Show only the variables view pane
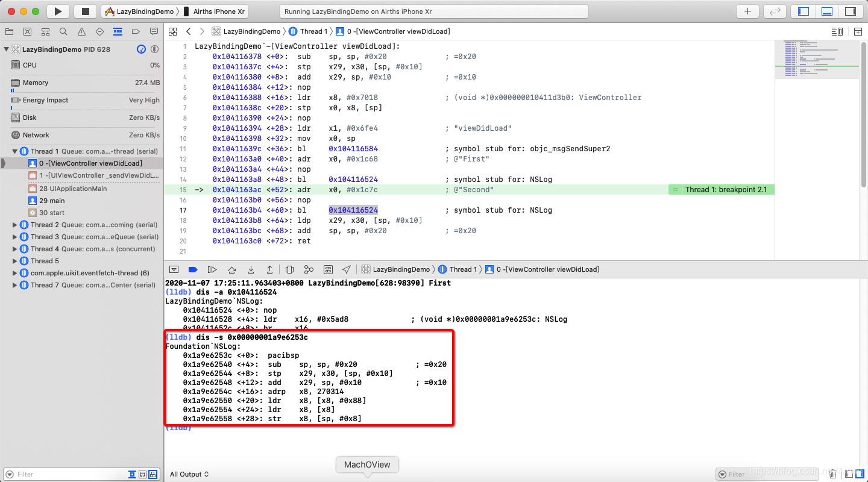This screenshot has height=482, width=868. coord(849,474)
